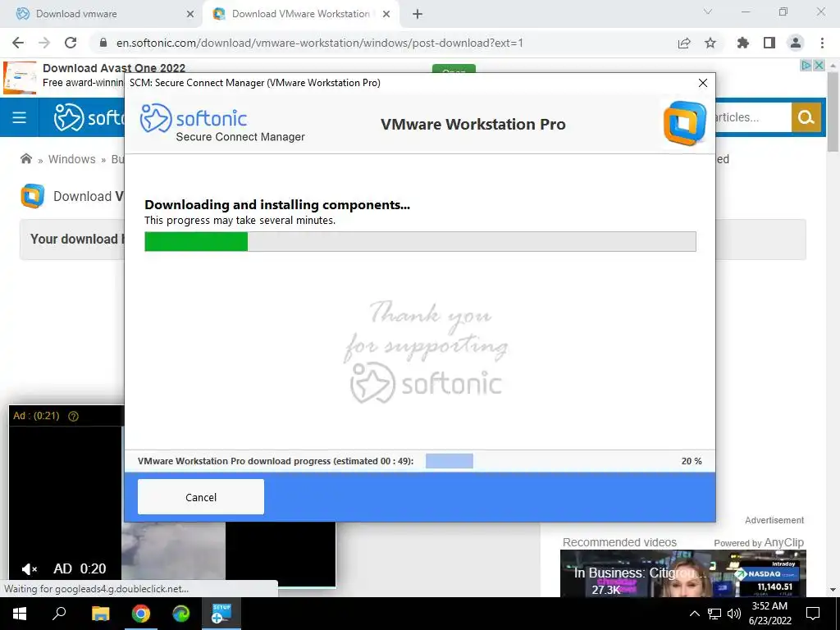Viewport: 840px width, 630px height.
Task: Click the orange Softonic search button
Action: tap(806, 117)
